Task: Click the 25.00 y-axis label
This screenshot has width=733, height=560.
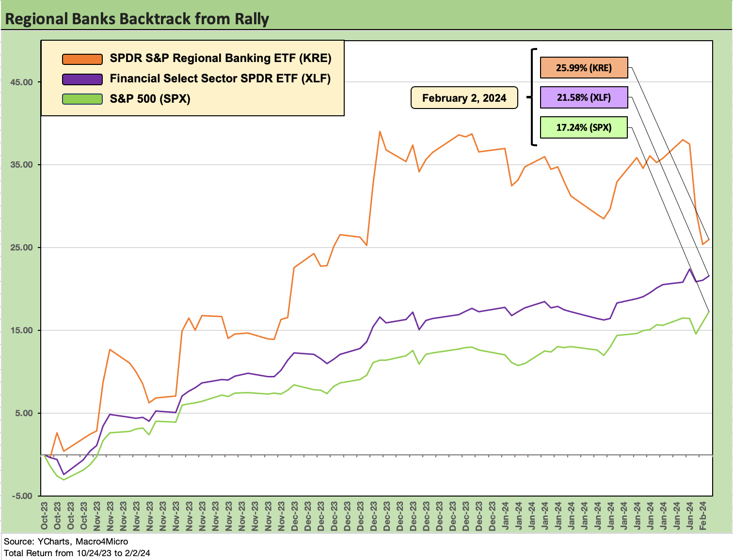Action: click(22, 248)
